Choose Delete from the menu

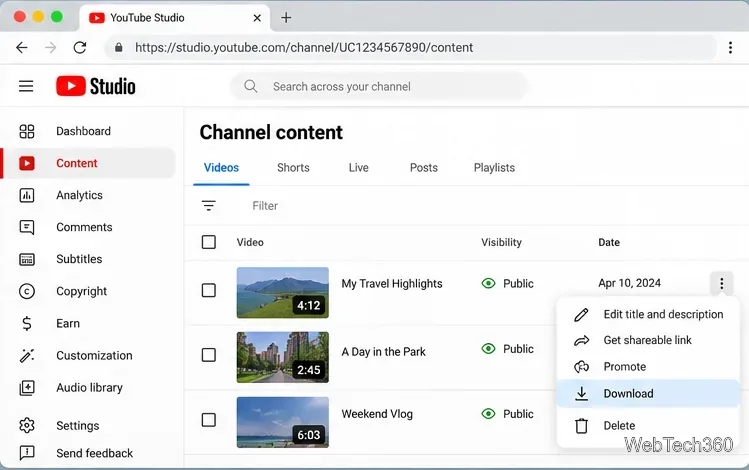pyautogui.click(x=648, y=426)
